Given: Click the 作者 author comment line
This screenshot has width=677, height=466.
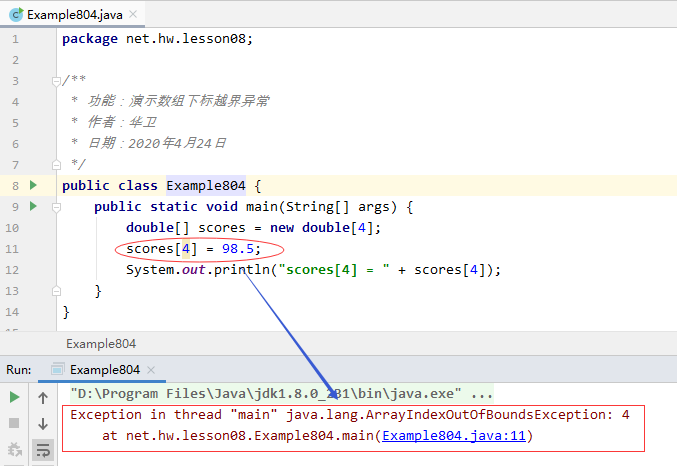Looking at the screenshot, I should tap(114, 122).
